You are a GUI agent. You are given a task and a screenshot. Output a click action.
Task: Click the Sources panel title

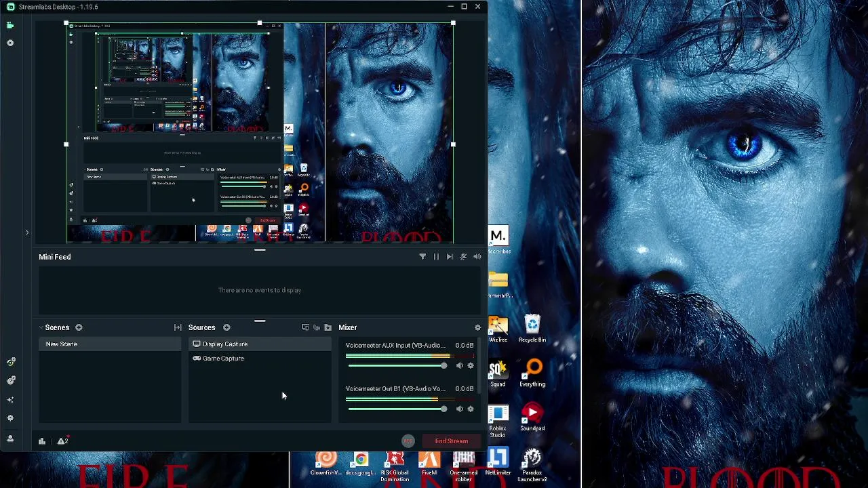(x=202, y=327)
